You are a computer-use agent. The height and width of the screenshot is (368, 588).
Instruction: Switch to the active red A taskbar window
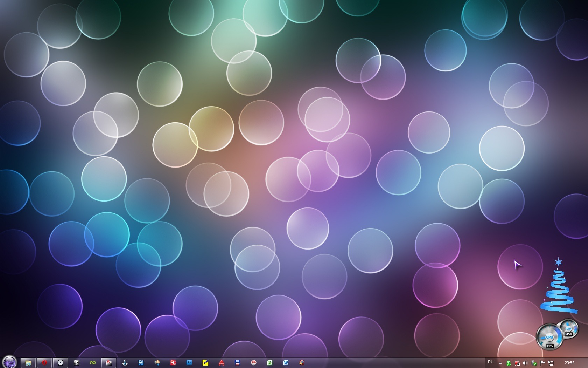click(x=109, y=363)
